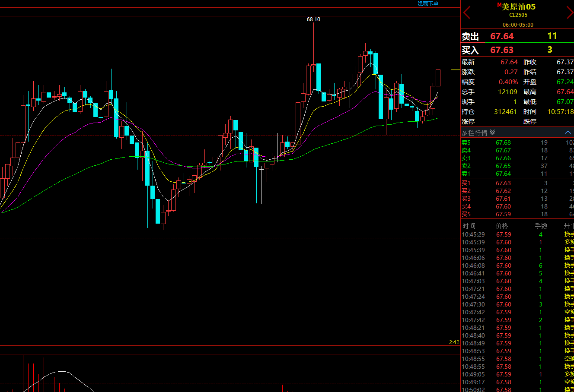Select the trade at 10:46:06
This screenshot has height=392, width=574.
pyautogui.click(x=517, y=258)
